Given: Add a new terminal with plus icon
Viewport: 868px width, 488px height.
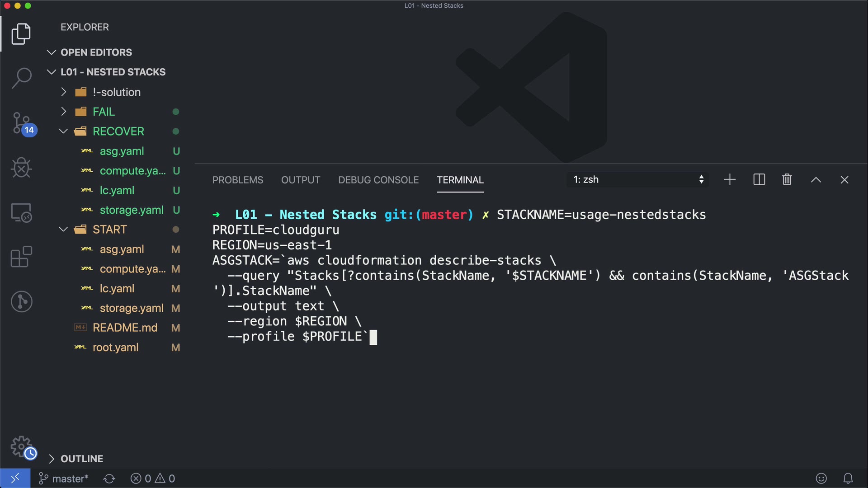Looking at the screenshot, I should point(730,180).
